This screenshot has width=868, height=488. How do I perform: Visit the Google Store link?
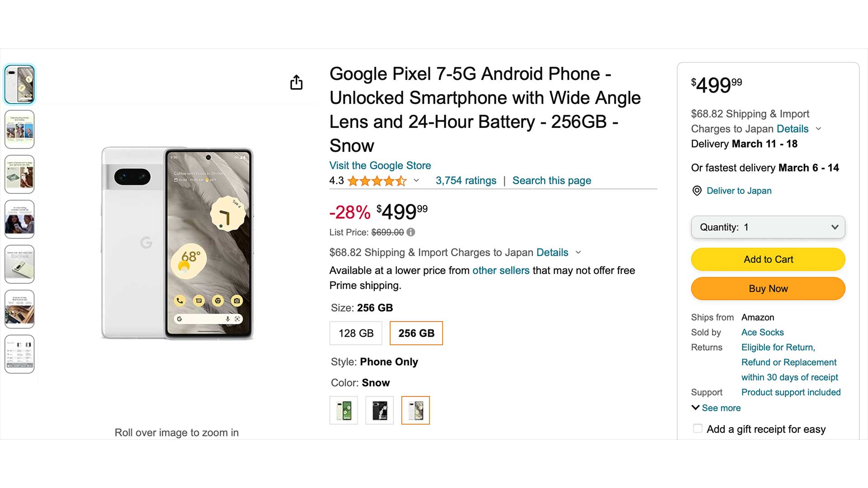[380, 165]
